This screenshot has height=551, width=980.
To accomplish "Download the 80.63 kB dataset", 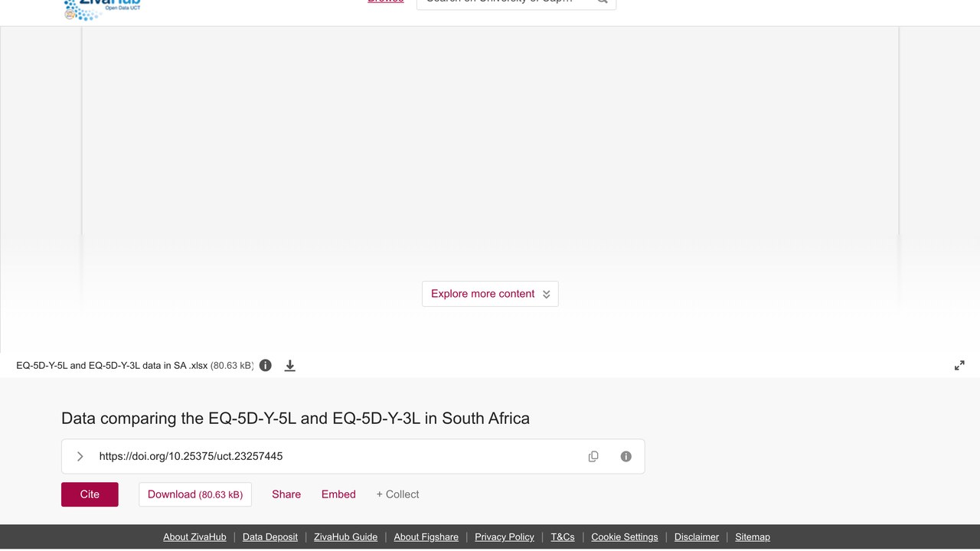I will (x=195, y=494).
